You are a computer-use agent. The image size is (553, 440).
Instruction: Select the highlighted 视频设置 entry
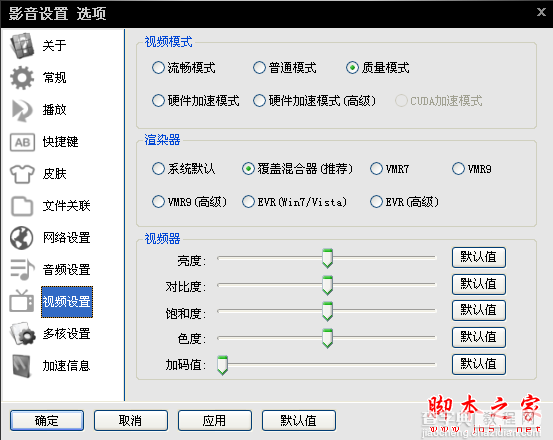(x=67, y=302)
